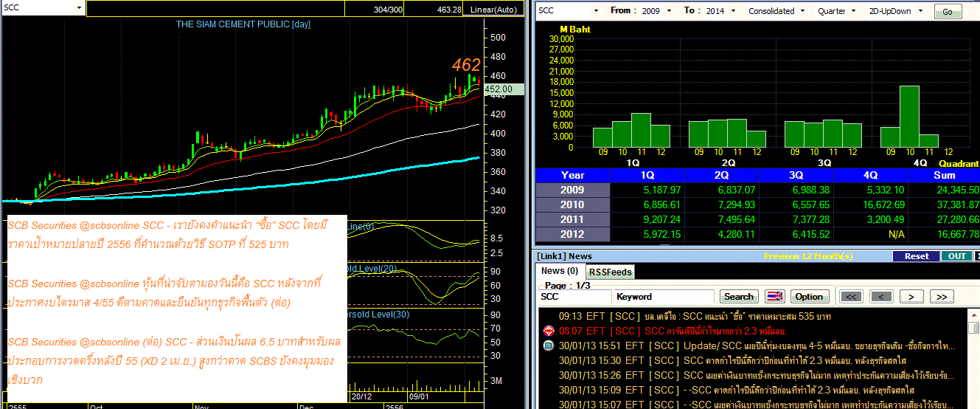Viewport: 980px width, 409px height.
Task: Open the 30/01/13 15:51 Update/ SCC headline
Action: [x=757, y=346]
